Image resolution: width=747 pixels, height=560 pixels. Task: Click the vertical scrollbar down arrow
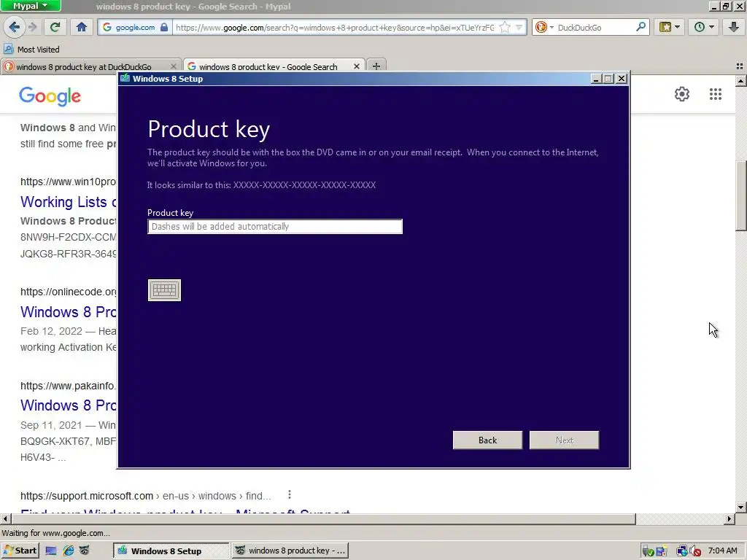[x=741, y=507]
